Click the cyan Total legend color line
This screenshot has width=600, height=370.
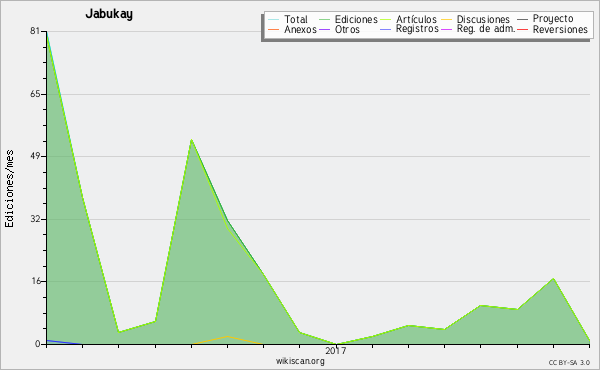[274, 19]
